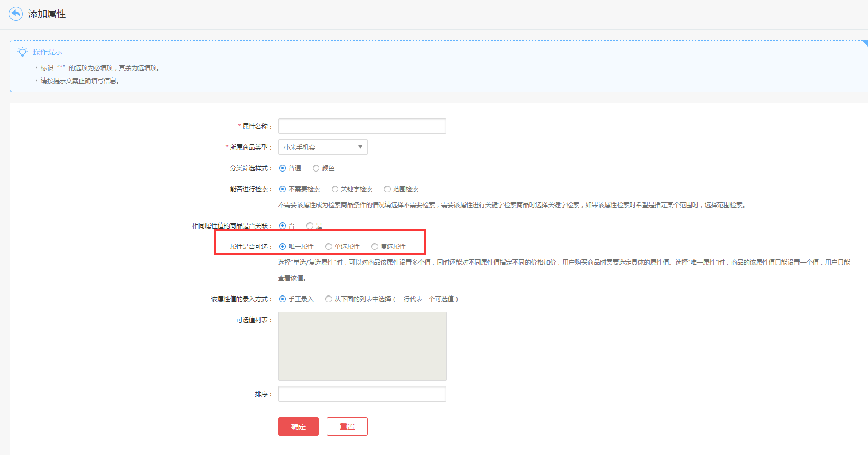The width and height of the screenshot is (868, 455).
Task: Select the 复选属性 radio button
Action: pyautogui.click(x=374, y=247)
